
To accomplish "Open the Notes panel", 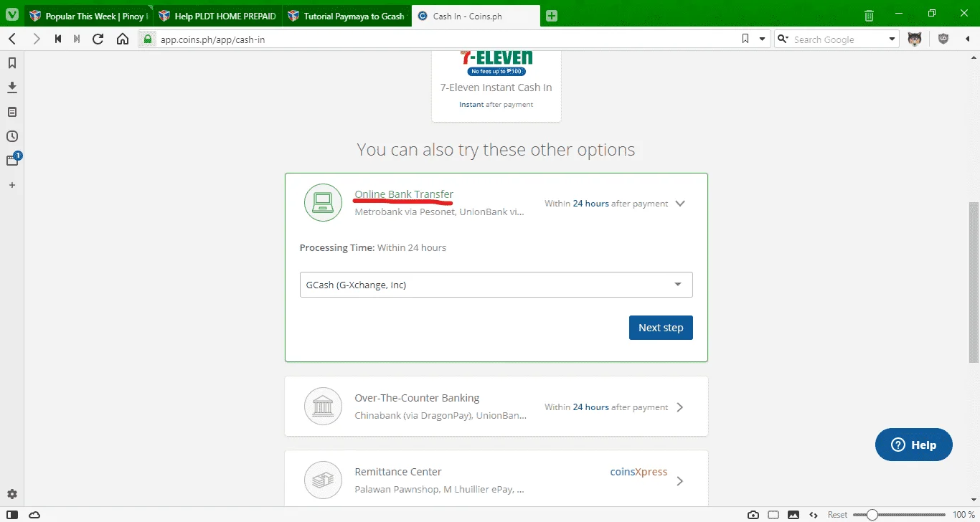I will [x=12, y=112].
